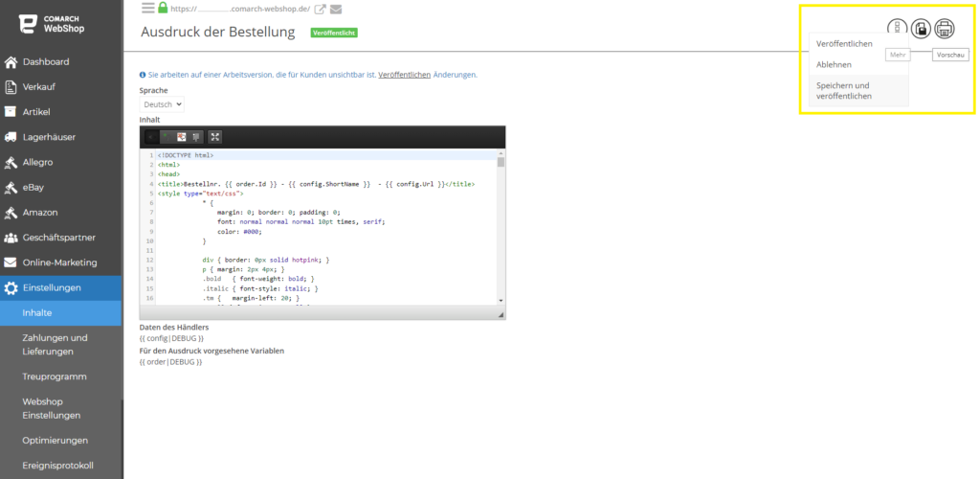Click the comarch-webshop.de shop URL
Screen dimensions: 980x479
[x=240, y=10]
